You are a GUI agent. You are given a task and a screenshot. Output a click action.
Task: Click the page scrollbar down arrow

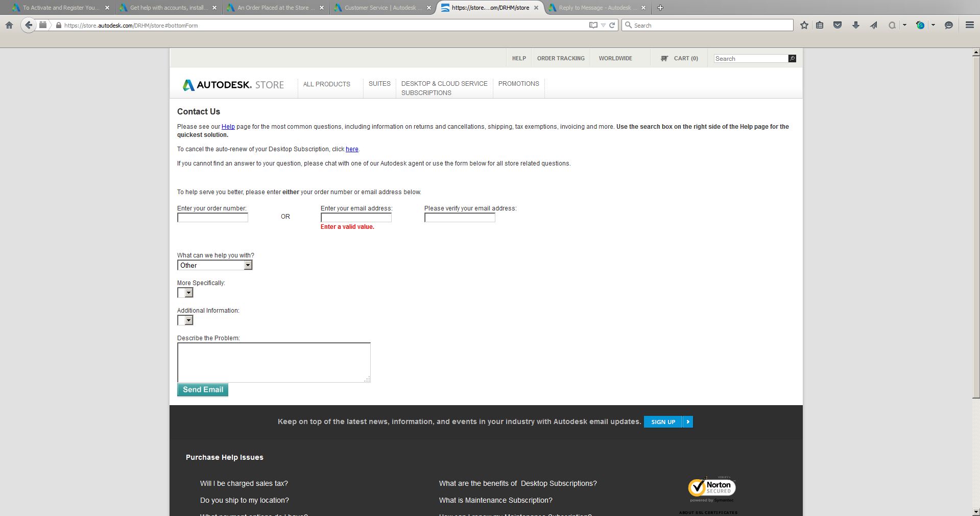point(976,512)
